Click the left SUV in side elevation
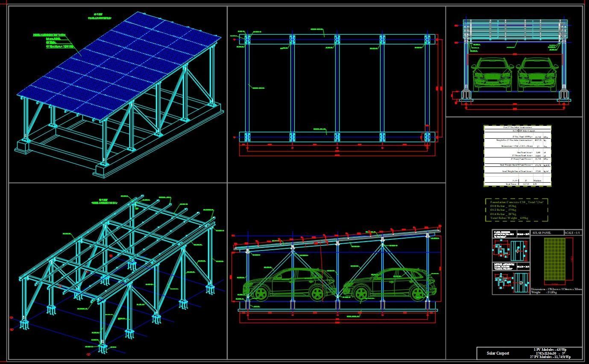The image size is (589, 364). tap(289, 285)
